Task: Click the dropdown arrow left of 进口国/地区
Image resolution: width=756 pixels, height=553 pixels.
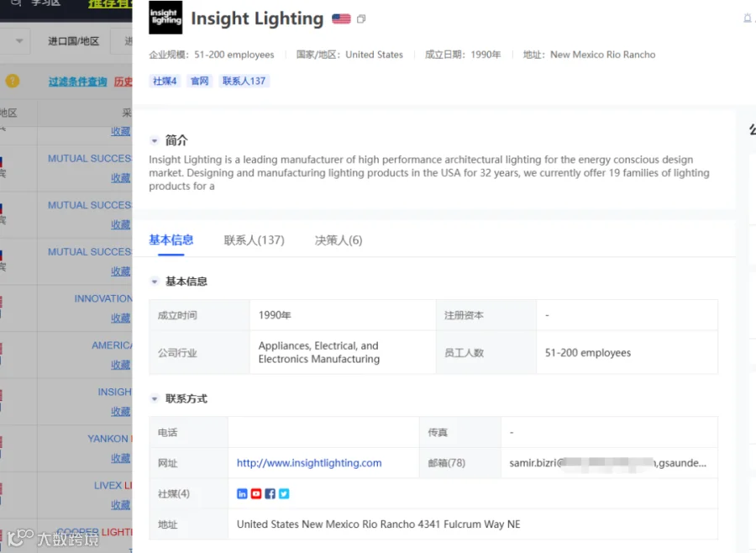Action: [19, 41]
